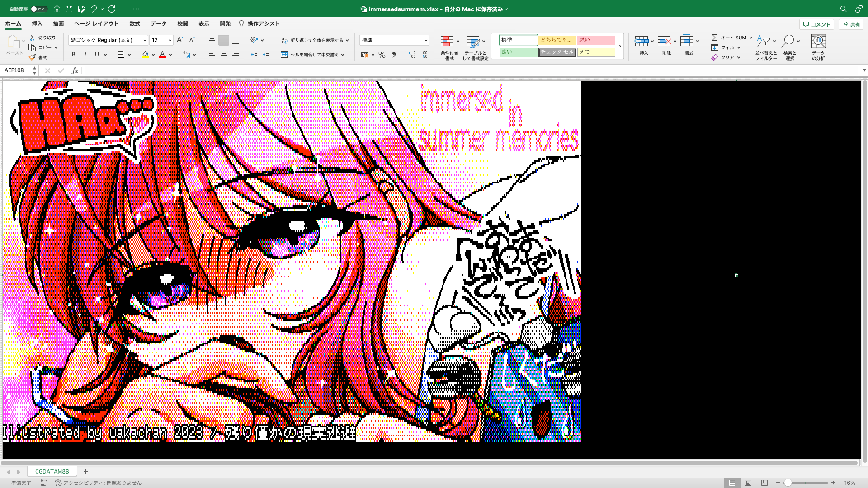Click the Save disk icon
This screenshot has height=488, width=868.
(69, 9)
